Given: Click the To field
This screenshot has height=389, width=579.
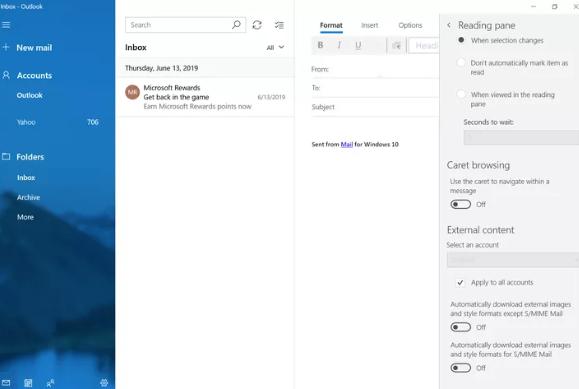Looking at the screenshot, I should [x=375, y=88].
